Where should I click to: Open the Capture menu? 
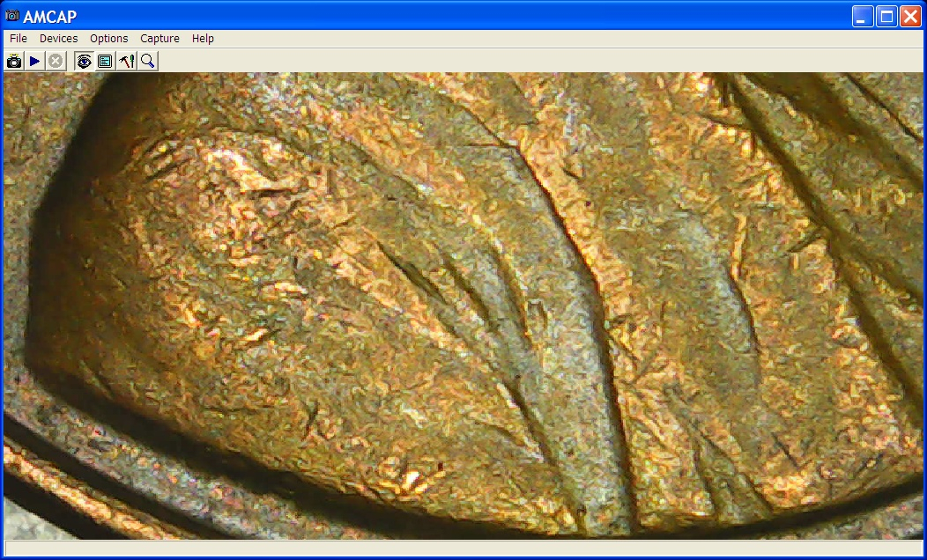[159, 39]
